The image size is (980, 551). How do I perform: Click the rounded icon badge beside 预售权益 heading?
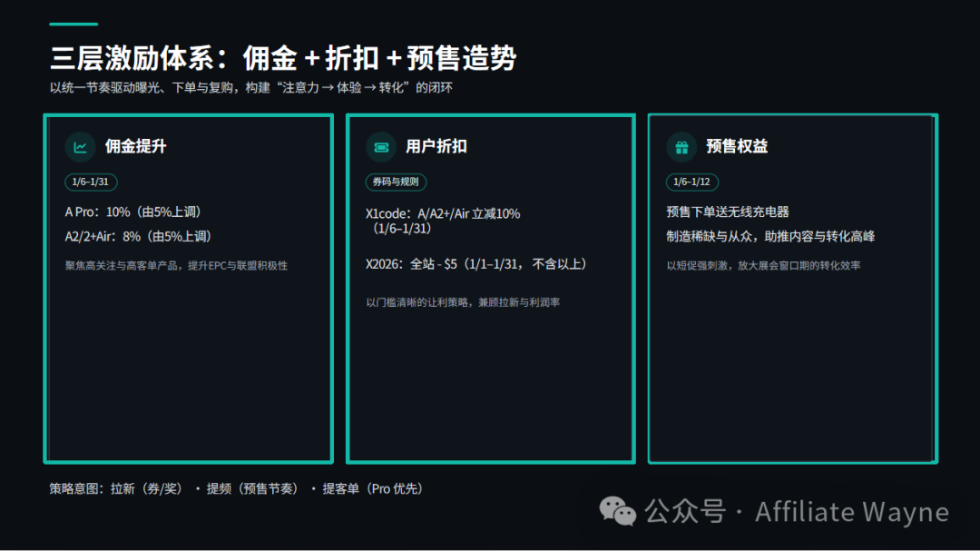click(x=682, y=146)
